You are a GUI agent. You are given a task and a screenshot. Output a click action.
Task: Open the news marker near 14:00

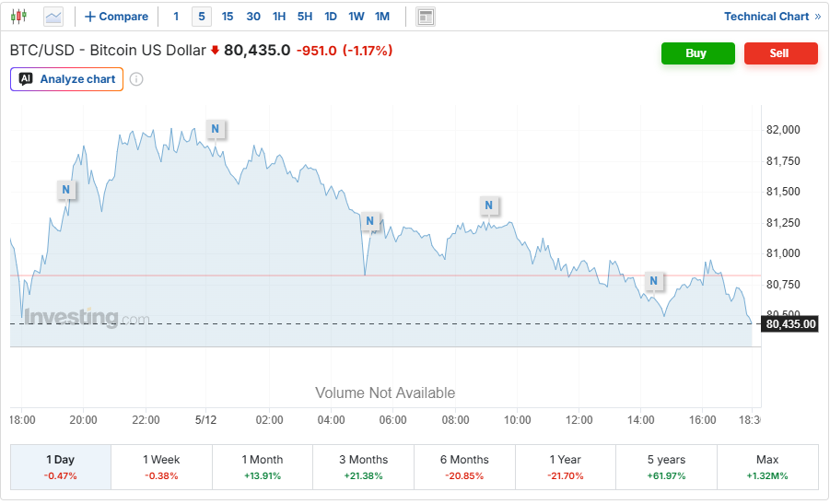(x=654, y=281)
